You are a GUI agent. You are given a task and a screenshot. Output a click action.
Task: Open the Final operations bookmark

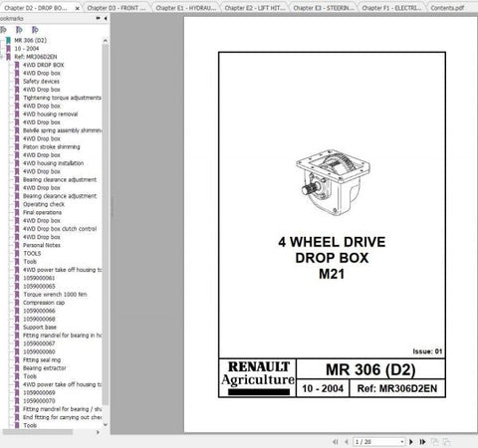pos(42,212)
